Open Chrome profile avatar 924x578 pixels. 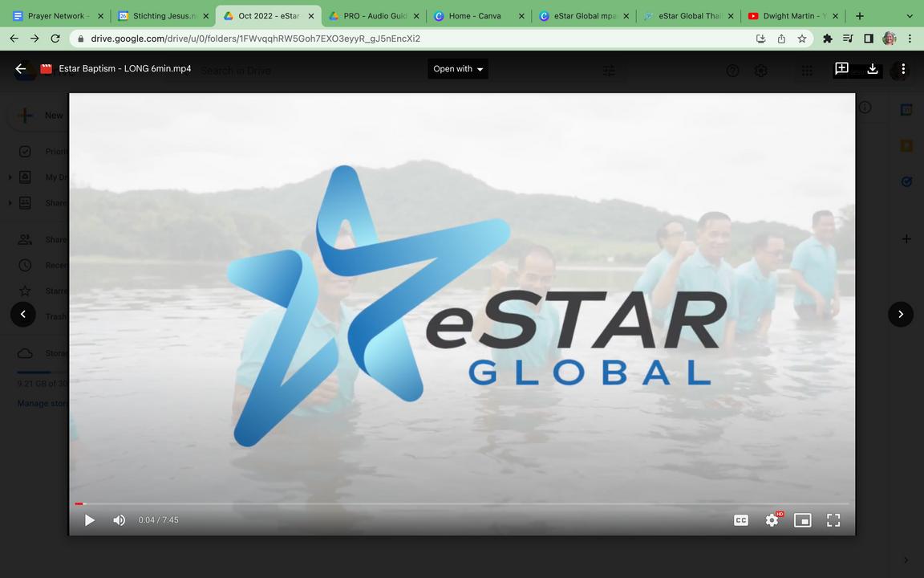890,39
